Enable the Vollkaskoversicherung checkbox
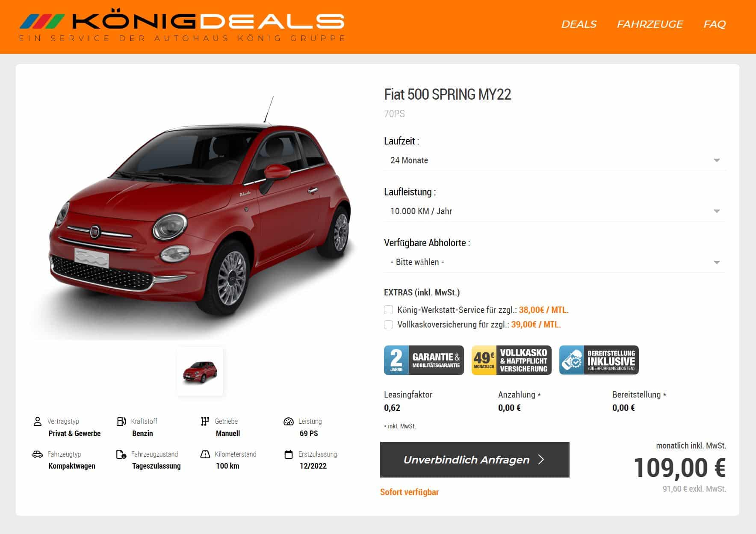 click(388, 325)
